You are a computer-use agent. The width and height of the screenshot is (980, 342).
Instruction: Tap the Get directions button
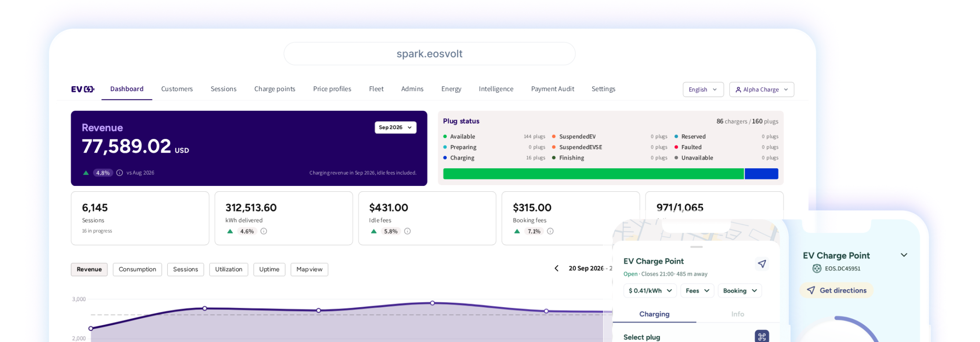pyautogui.click(x=836, y=291)
